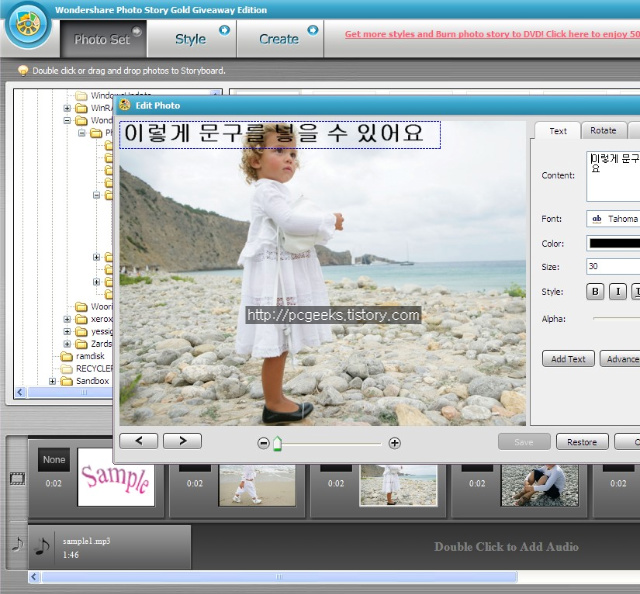The image size is (640, 594).
Task: Click the arrow icon on Style tab
Action: (224, 30)
